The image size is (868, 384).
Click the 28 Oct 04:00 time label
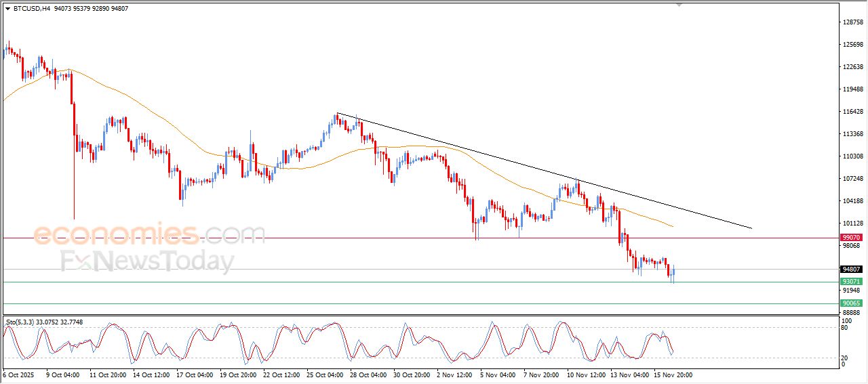[369, 375]
